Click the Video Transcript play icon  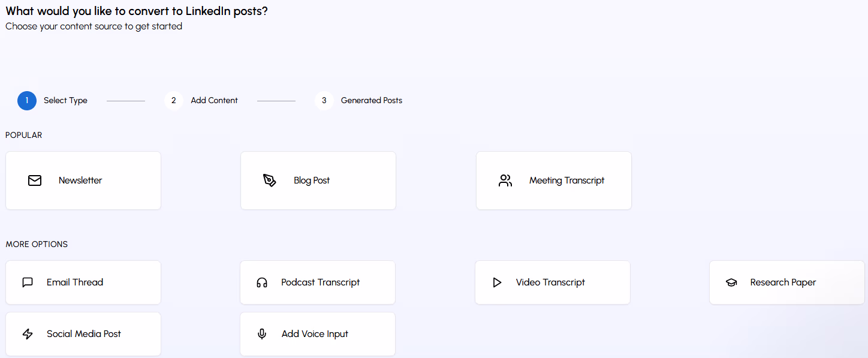[x=497, y=282]
